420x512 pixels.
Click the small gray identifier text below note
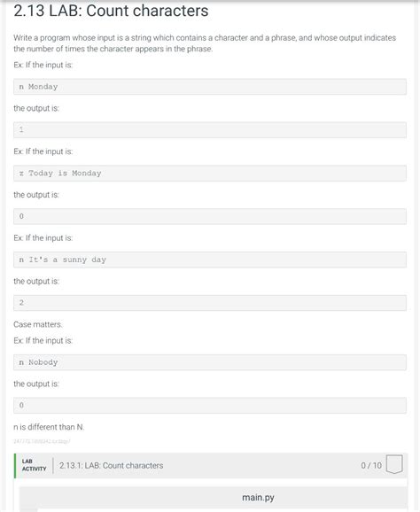[x=42, y=441]
